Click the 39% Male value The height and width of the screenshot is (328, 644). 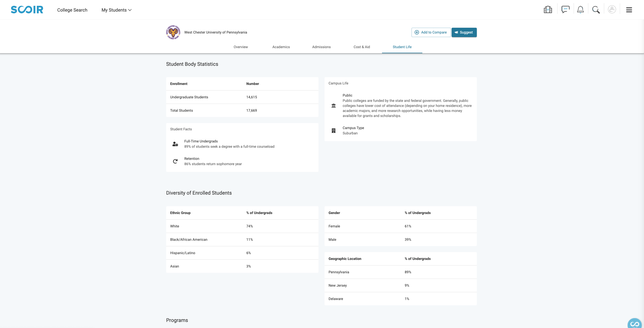(408, 240)
